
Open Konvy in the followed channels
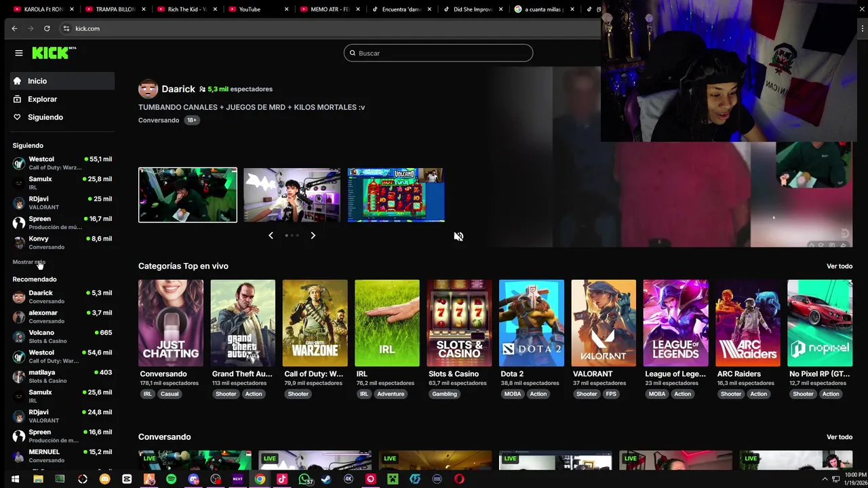pos(62,242)
